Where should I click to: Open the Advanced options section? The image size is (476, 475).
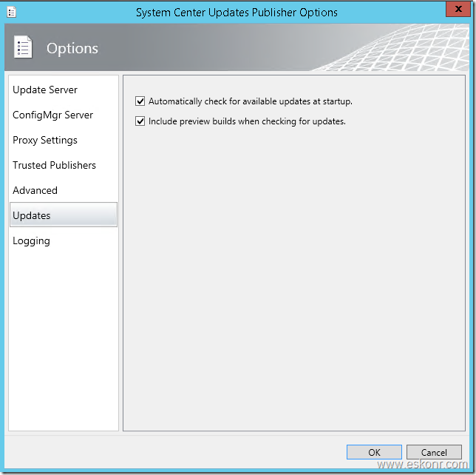[x=35, y=190]
